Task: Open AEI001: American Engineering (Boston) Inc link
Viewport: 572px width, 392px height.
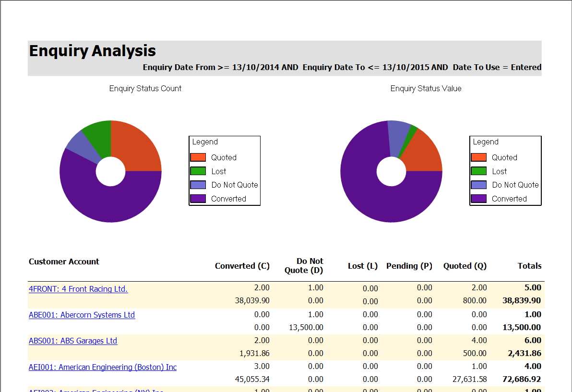Action: click(x=103, y=367)
